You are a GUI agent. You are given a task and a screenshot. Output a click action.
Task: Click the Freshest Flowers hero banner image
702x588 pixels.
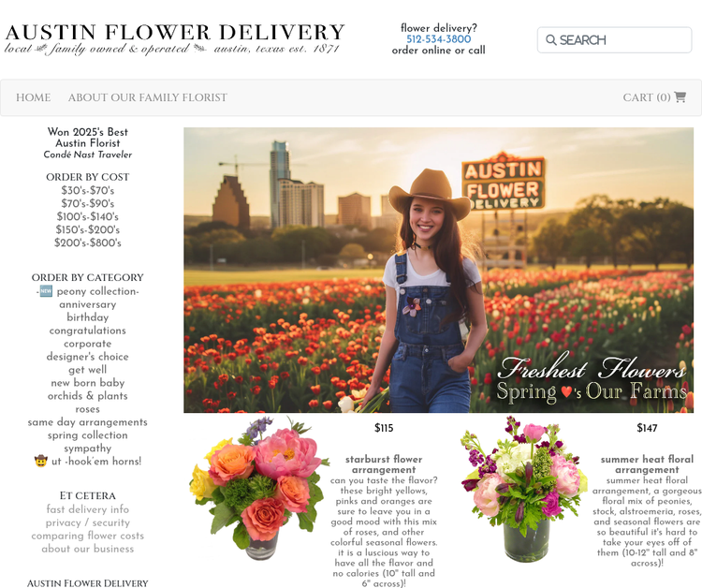point(438,270)
